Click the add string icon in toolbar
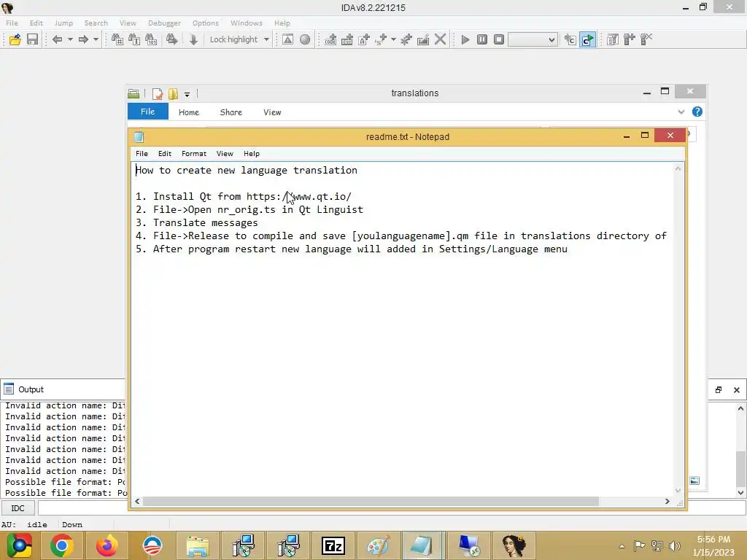 click(x=364, y=39)
